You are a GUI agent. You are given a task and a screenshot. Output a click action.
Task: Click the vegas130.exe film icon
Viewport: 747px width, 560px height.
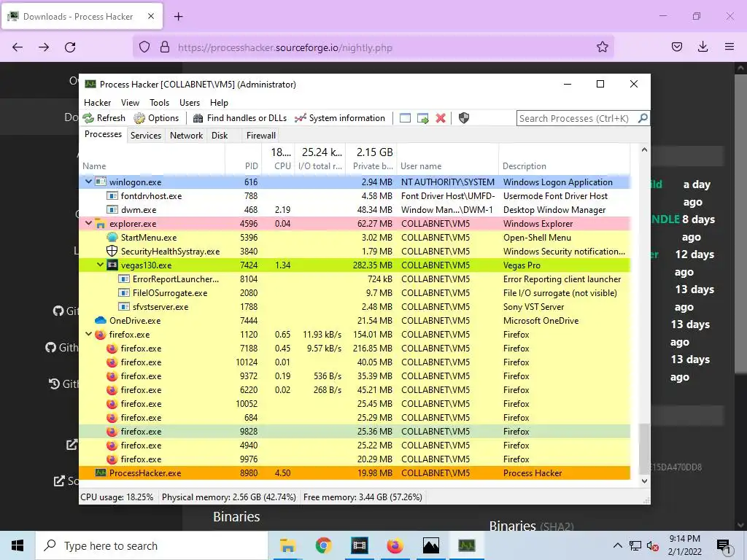coord(112,265)
